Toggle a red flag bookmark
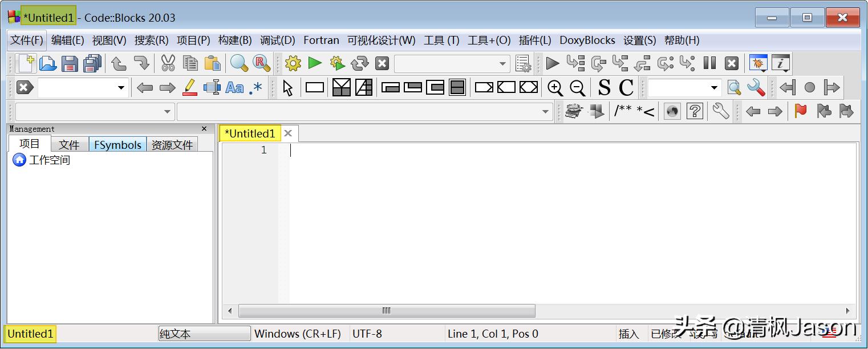 [x=800, y=111]
